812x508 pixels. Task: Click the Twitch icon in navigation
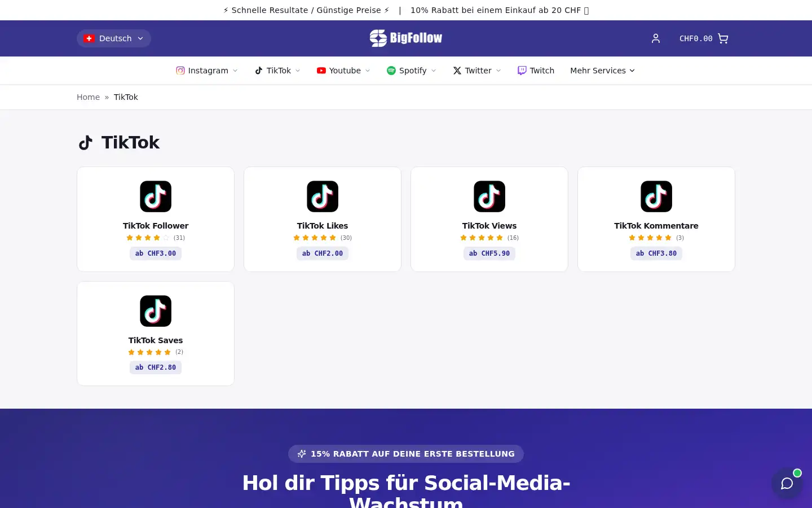pos(522,71)
